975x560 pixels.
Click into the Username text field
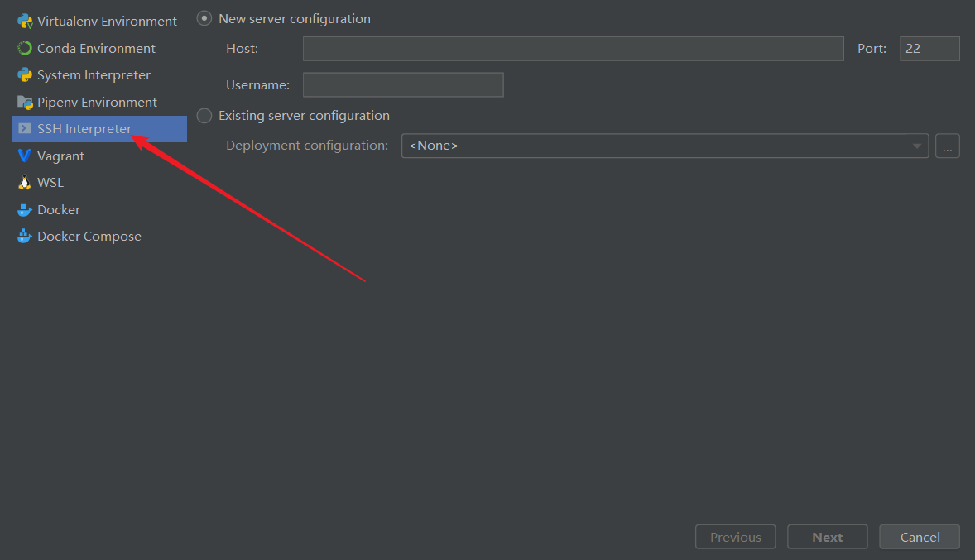(x=403, y=84)
